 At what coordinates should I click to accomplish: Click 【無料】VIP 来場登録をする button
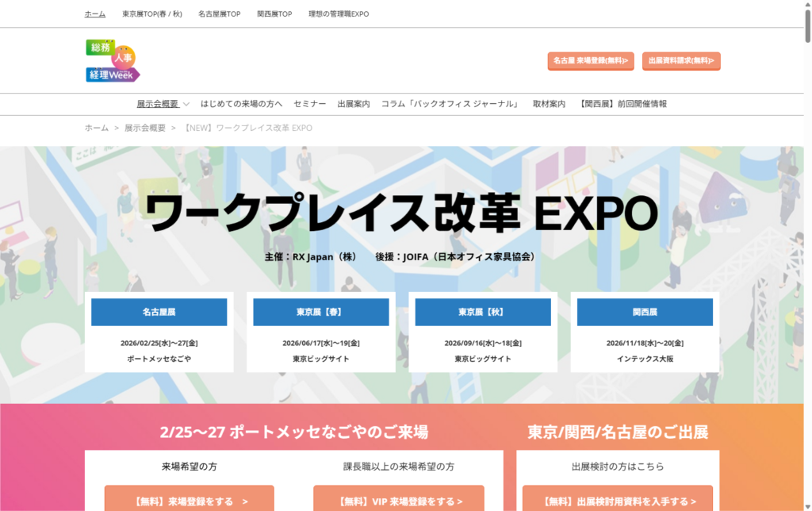[x=398, y=500]
